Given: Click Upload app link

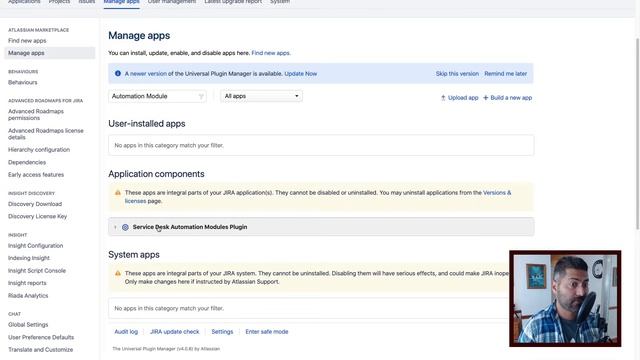Looking at the screenshot, I should coord(463,98).
